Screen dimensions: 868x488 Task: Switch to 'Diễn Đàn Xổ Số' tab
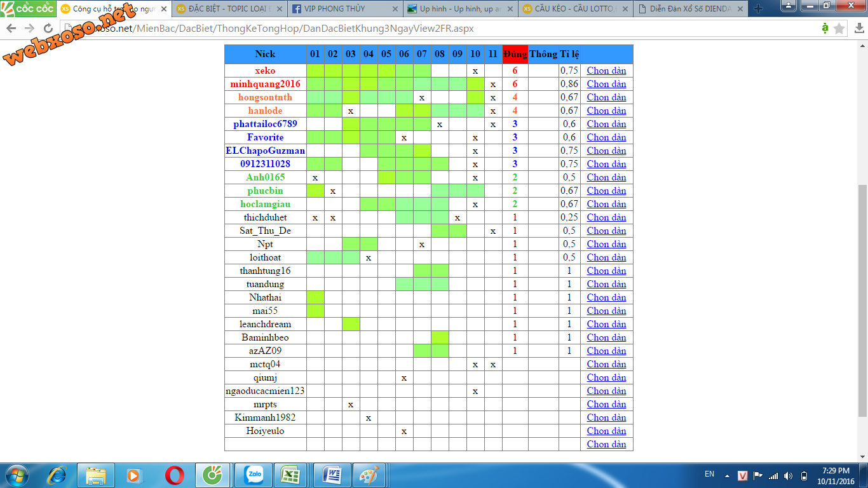(x=690, y=9)
